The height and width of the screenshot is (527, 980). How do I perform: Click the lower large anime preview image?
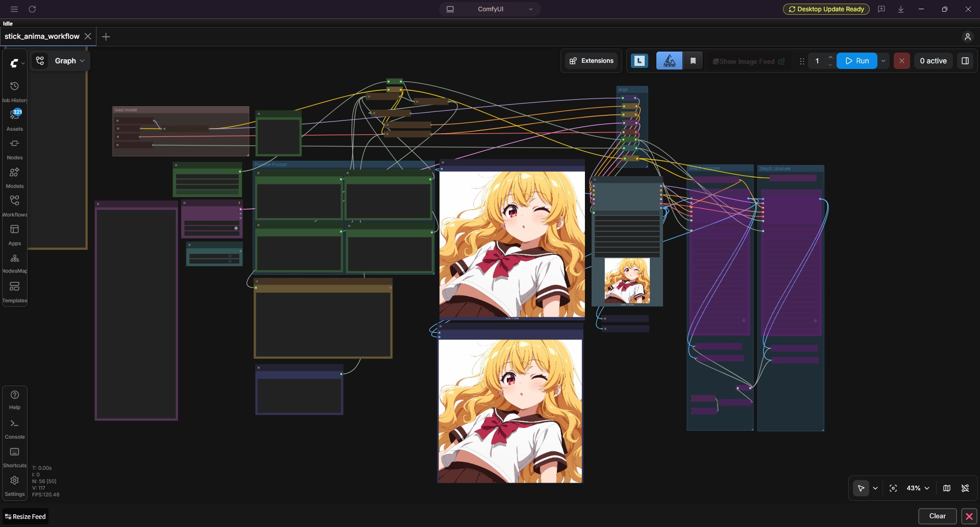tap(510, 411)
